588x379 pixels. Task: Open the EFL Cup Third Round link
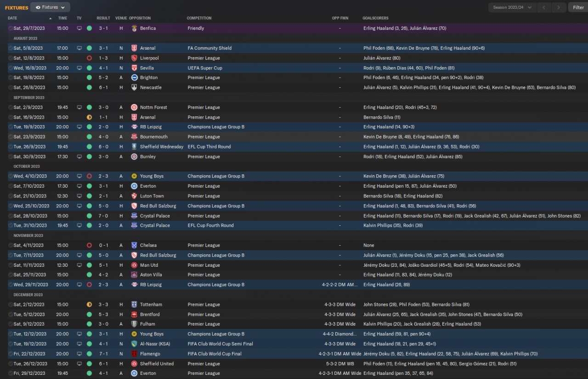(209, 147)
